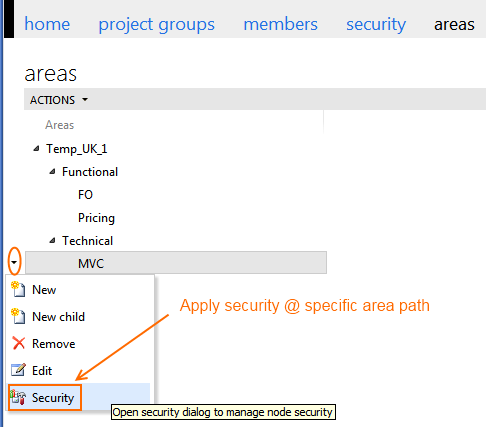The width and height of the screenshot is (486, 427).
Task: Click the New page icon in context menu
Action: (x=18, y=289)
